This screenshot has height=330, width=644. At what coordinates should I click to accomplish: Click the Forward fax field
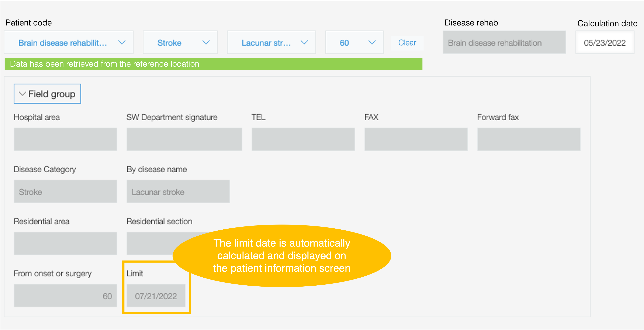coord(528,139)
